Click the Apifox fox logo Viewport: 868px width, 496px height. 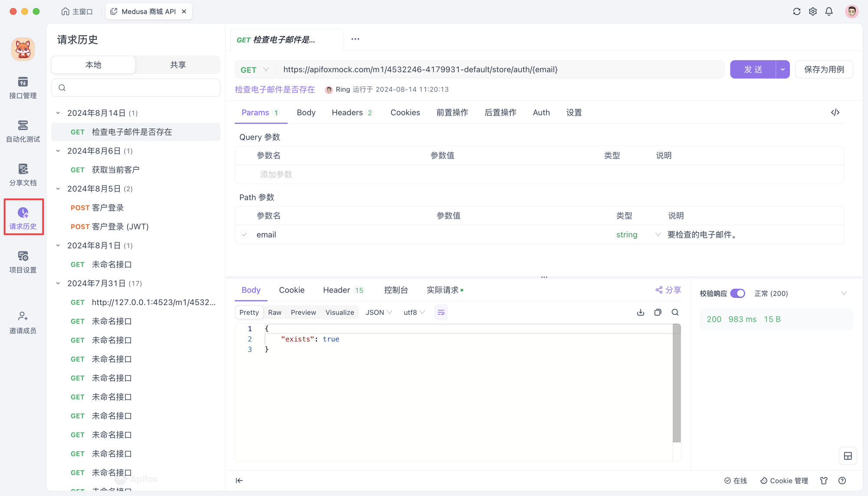pos(23,49)
